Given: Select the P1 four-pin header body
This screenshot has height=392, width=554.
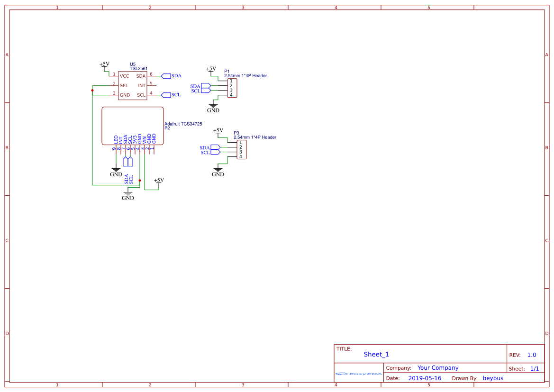Looking at the screenshot, I should click(232, 88).
